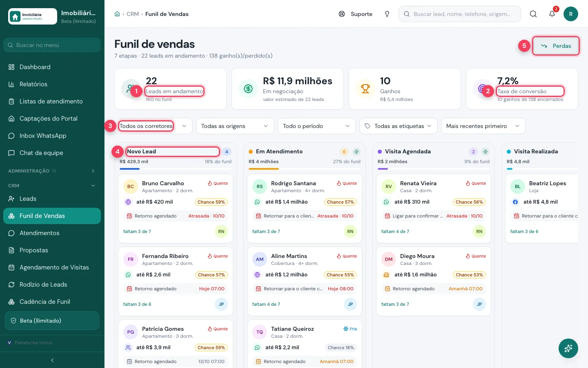Open Inbox WhatsApp in the sidebar
Image resolution: width=588 pixels, height=368 pixels.
(x=52, y=136)
